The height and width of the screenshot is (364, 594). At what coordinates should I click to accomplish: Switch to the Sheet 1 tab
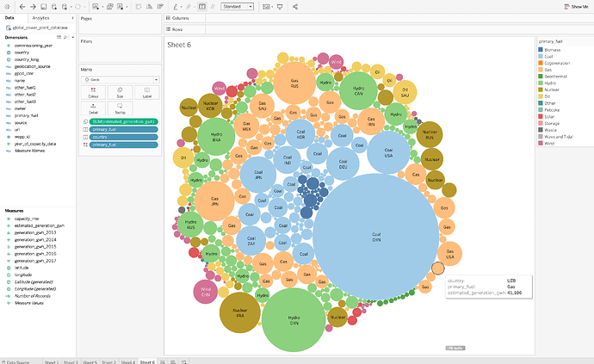[x=52, y=362]
